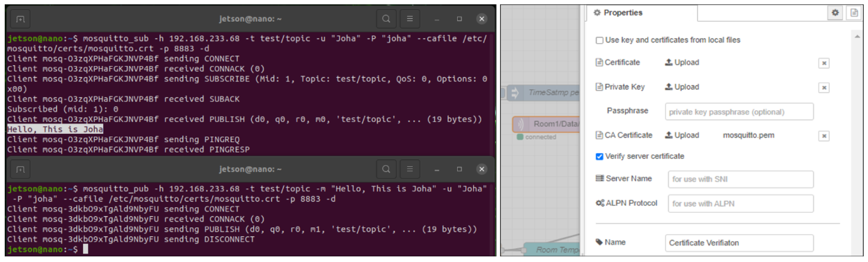
Task: Open hamburger menu in top terminal
Action: [409, 19]
